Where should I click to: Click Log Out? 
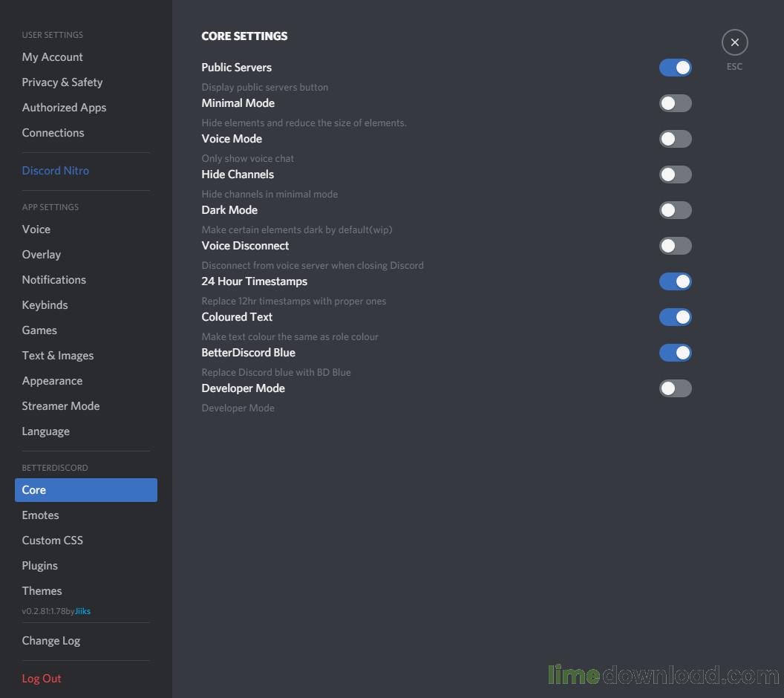click(86, 679)
